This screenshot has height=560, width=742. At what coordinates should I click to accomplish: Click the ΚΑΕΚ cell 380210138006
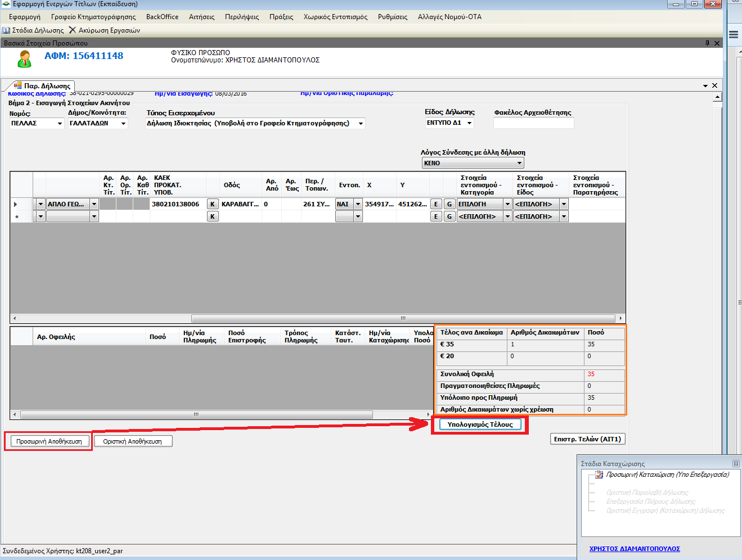coord(177,204)
